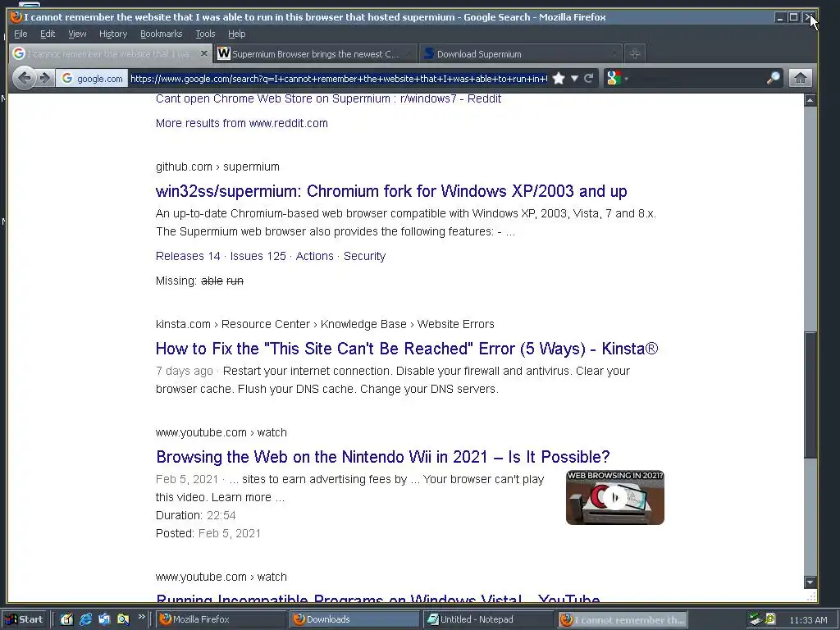This screenshot has width=840, height=630.
Task: Click the google.com site identity button
Action: pyautogui.click(x=92, y=79)
